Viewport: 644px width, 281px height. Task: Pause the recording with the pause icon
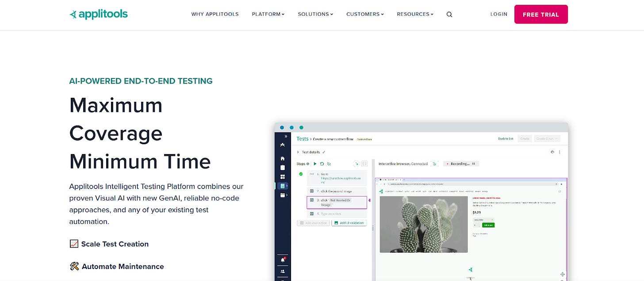click(474, 164)
